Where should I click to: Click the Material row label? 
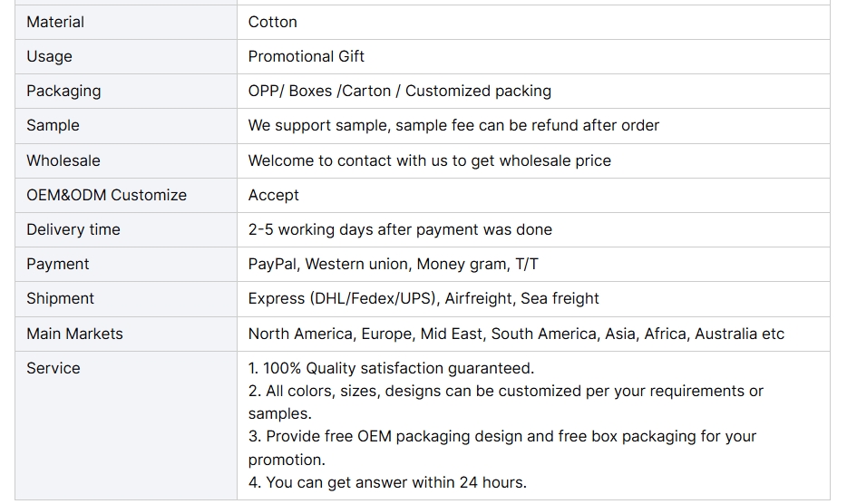point(55,22)
